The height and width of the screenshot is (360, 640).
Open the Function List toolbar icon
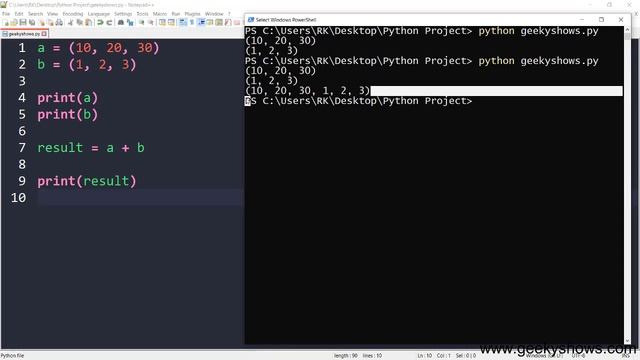pyautogui.click(x=228, y=22)
